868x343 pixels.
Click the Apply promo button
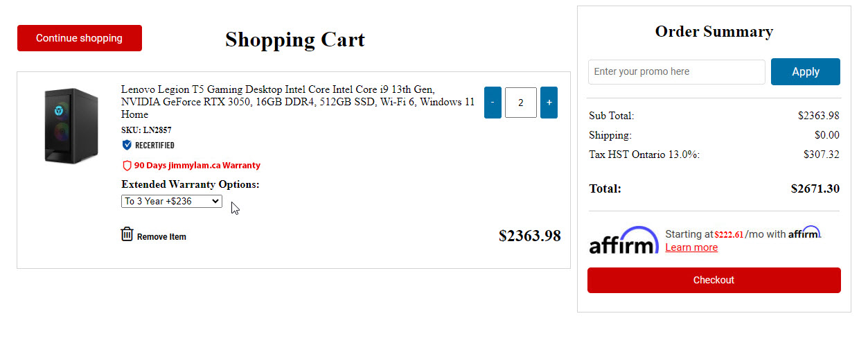pos(805,71)
